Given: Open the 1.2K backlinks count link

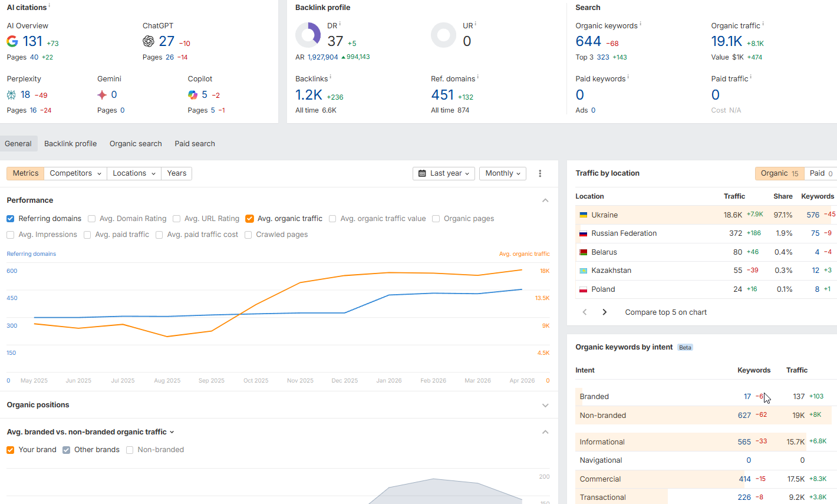Looking at the screenshot, I should point(309,95).
